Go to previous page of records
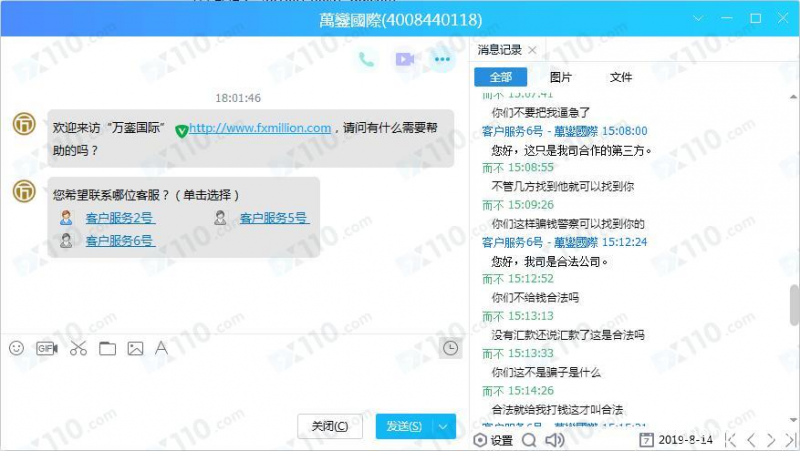 pos(751,440)
